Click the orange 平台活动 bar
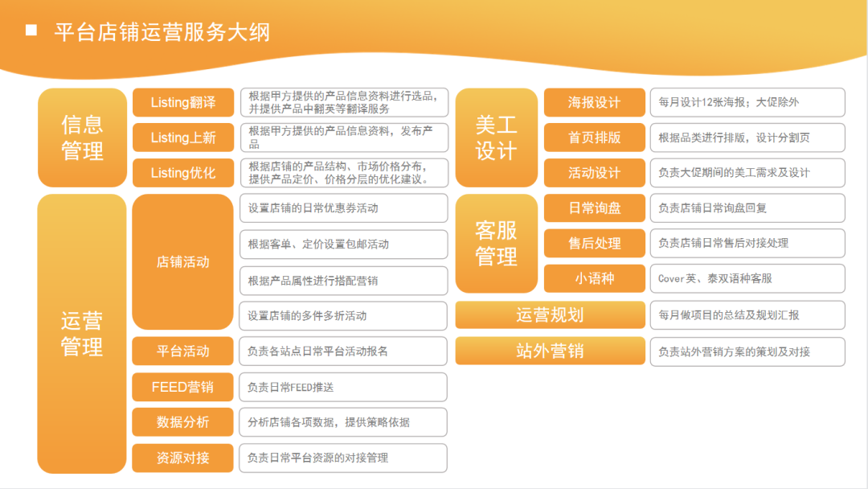The width and height of the screenshot is (868, 489). pos(182,351)
